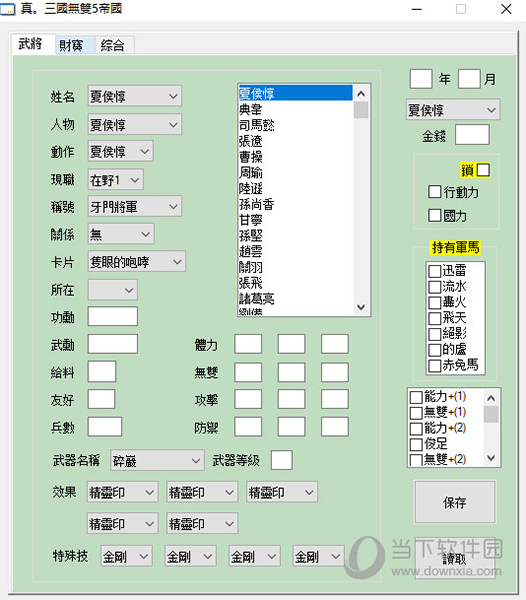Check the 飛天 horse checkbox

(435, 318)
